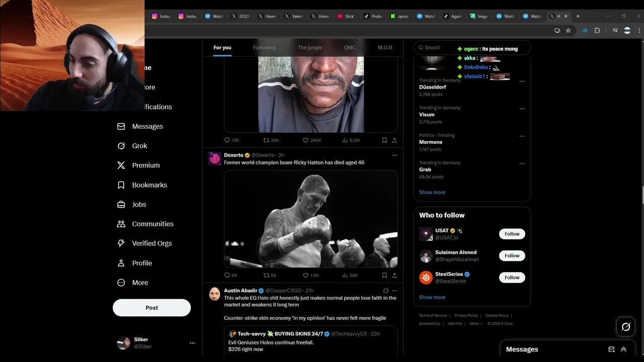Open the Ricky Hatton boxing photo

coord(311,219)
